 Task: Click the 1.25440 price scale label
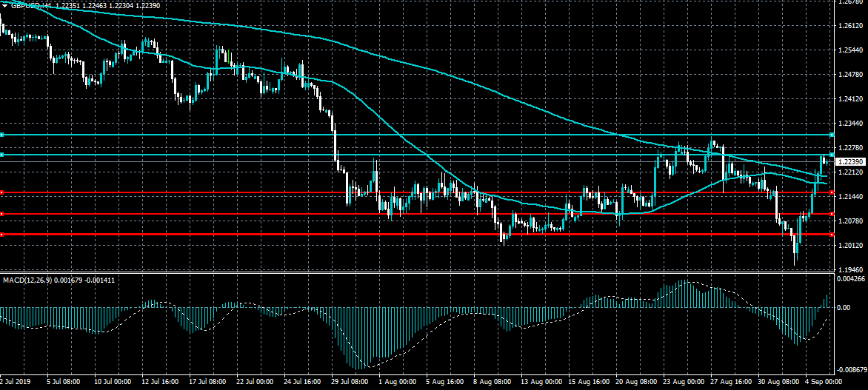tap(852, 50)
